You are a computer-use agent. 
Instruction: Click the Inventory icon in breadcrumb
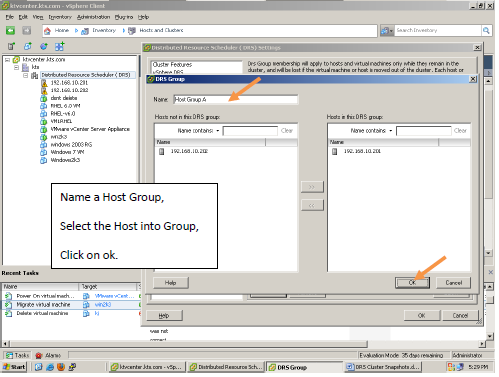tap(85, 31)
